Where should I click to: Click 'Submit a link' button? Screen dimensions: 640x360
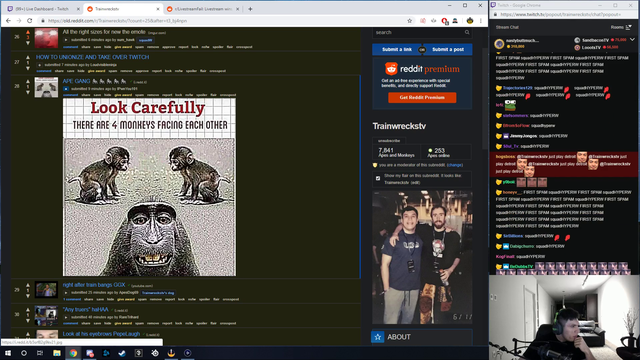point(397,49)
